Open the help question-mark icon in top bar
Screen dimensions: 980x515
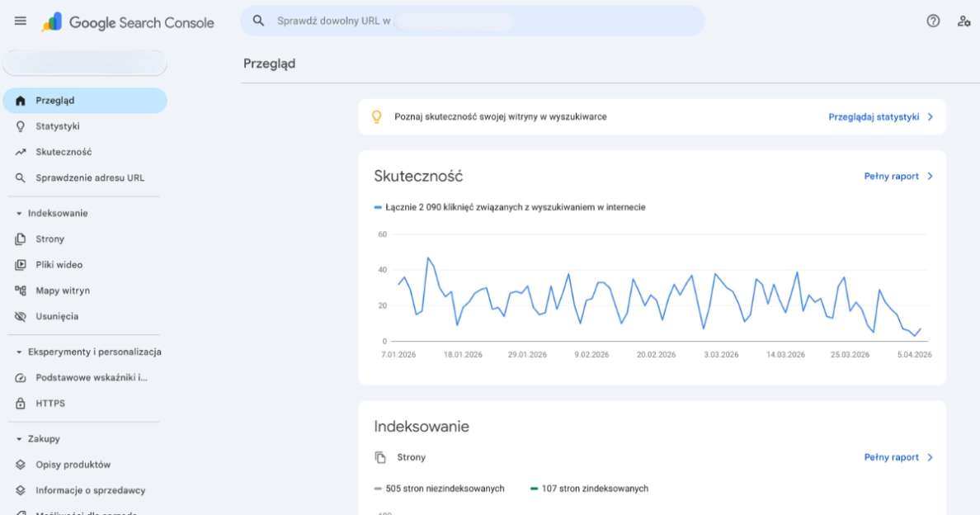point(933,21)
